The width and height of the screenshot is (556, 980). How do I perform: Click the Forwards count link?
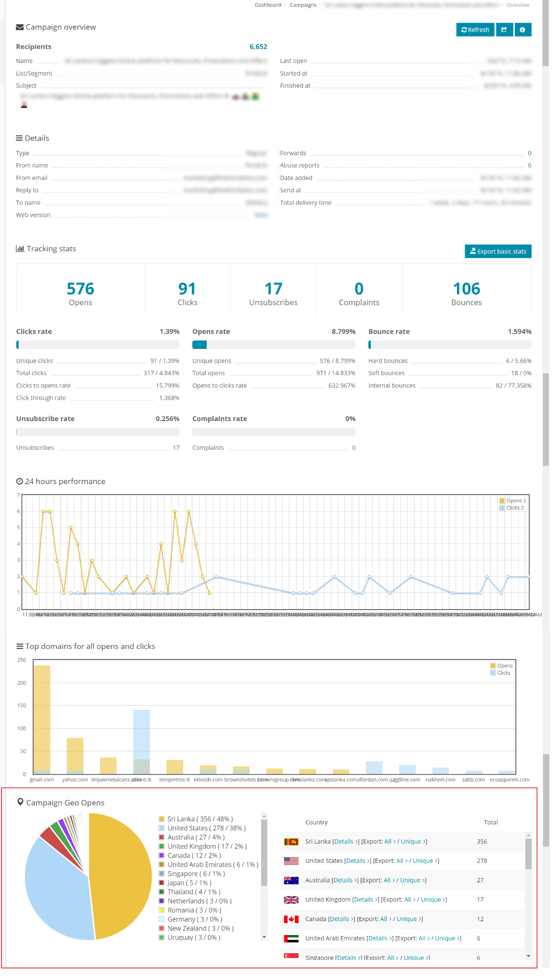pyautogui.click(x=530, y=153)
